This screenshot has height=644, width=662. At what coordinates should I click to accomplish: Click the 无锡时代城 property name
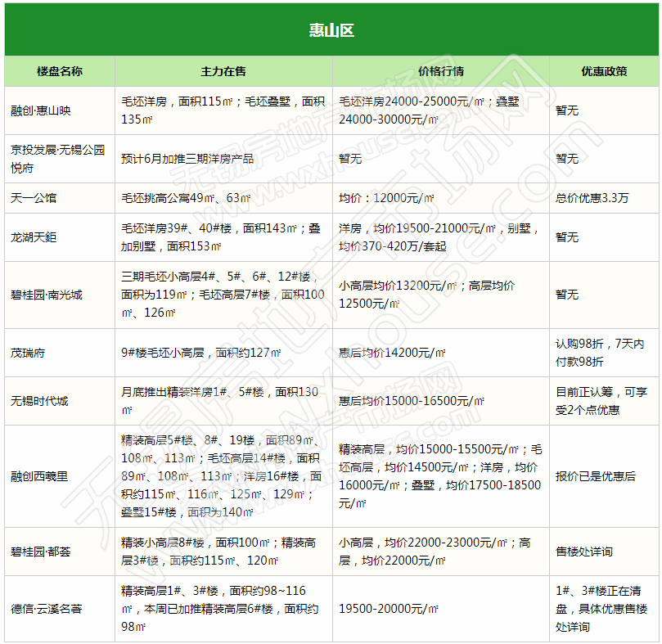[x=39, y=401]
